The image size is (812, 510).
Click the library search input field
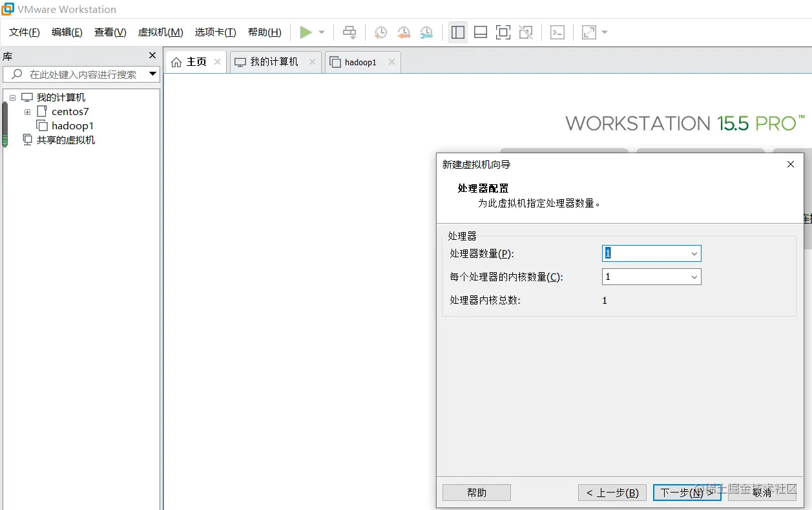(x=82, y=74)
